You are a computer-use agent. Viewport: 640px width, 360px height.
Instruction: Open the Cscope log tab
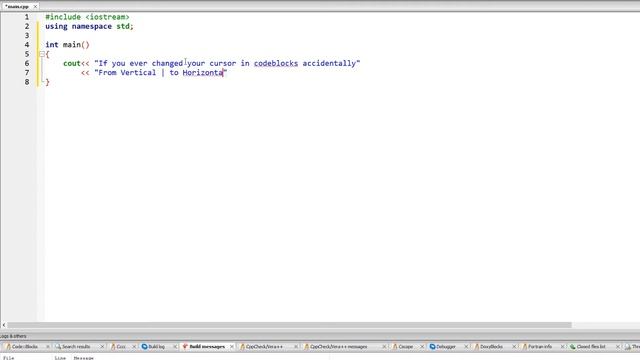(x=406, y=347)
